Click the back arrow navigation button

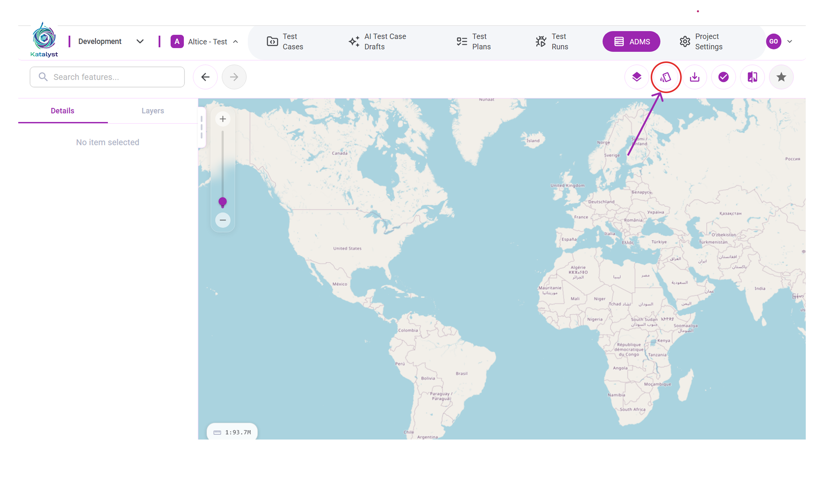pos(205,77)
